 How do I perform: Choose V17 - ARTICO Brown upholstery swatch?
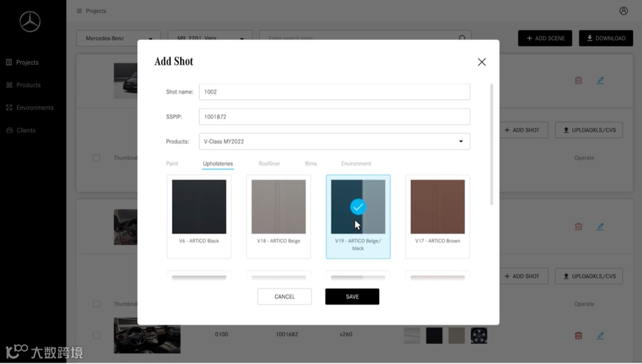click(438, 217)
